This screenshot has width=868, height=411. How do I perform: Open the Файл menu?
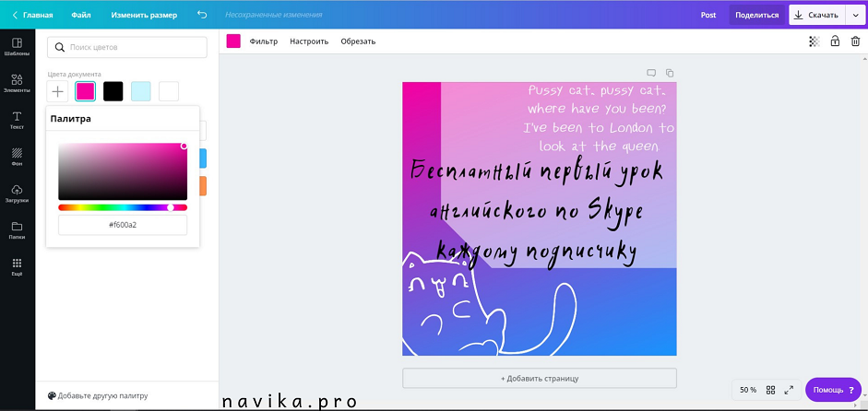pos(81,15)
